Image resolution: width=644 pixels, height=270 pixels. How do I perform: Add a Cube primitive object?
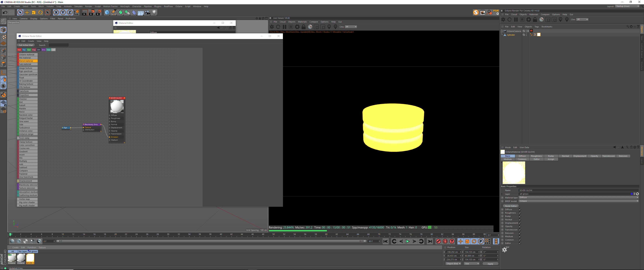[x=107, y=12]
